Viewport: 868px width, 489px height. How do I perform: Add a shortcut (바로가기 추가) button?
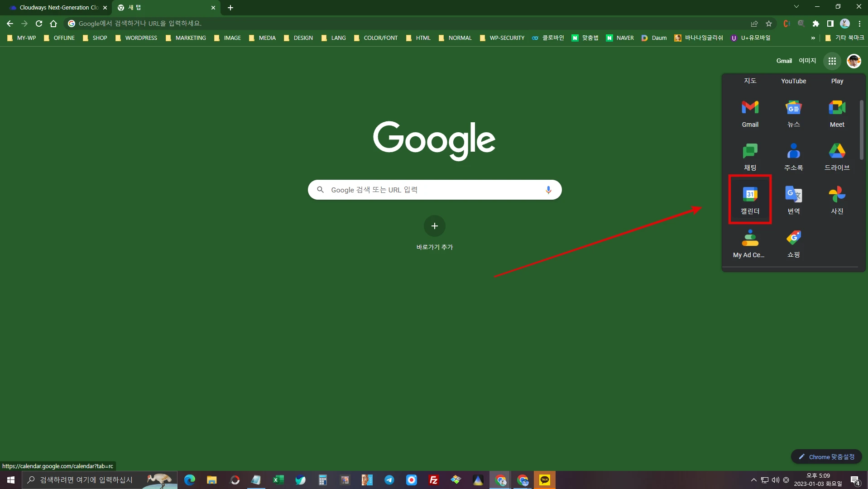(x=434, y=233)
